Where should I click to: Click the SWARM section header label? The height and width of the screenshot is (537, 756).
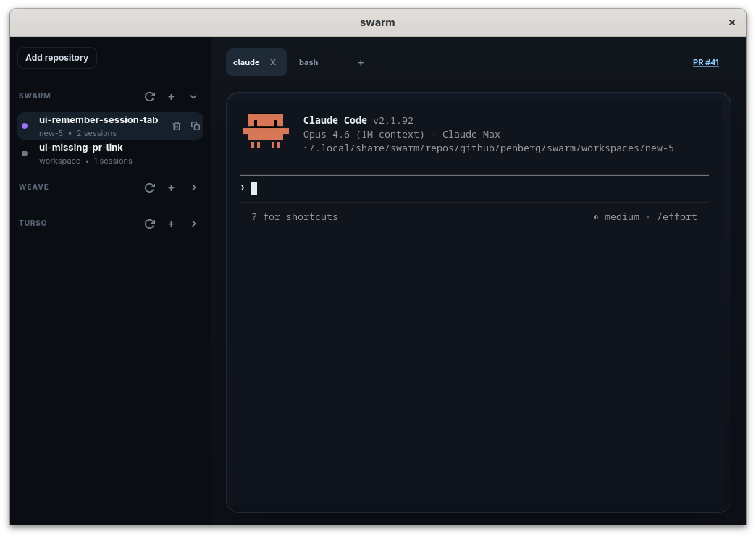click(35, 96)
